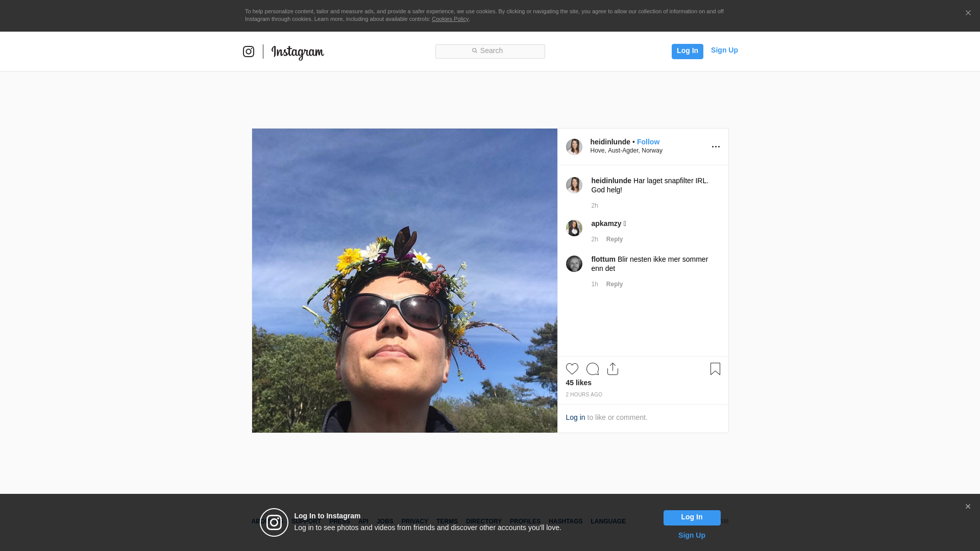Click bottom banner Log In button

click(x=692, y=518)
